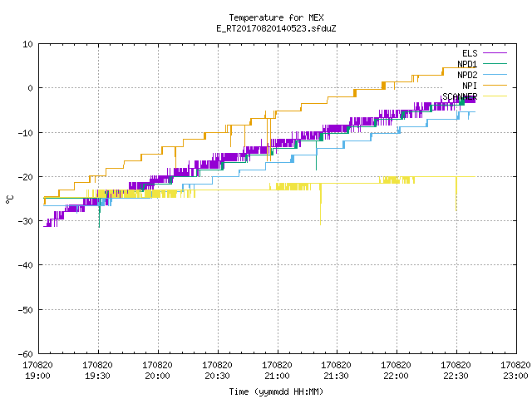Click the y-axis value 0
This screenshot has height=399, width=532.
(31, 88)
